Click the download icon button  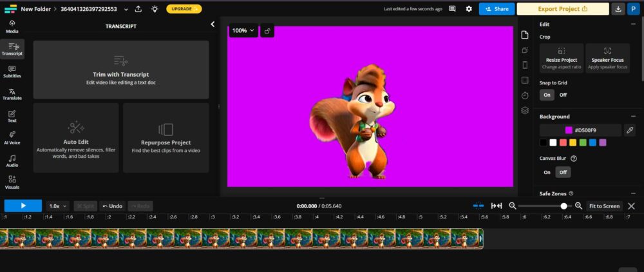618,8
